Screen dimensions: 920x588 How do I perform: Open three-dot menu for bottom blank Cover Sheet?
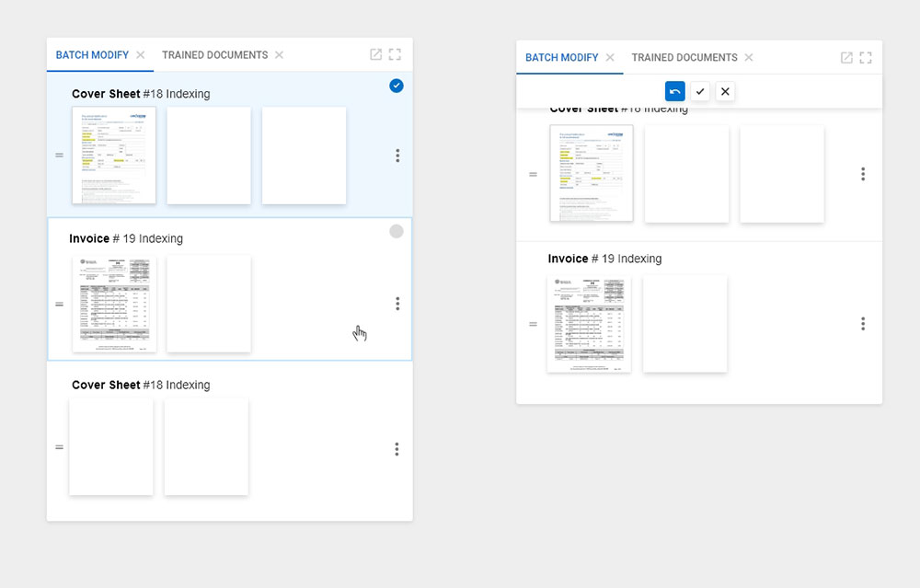tap(397, 449)
